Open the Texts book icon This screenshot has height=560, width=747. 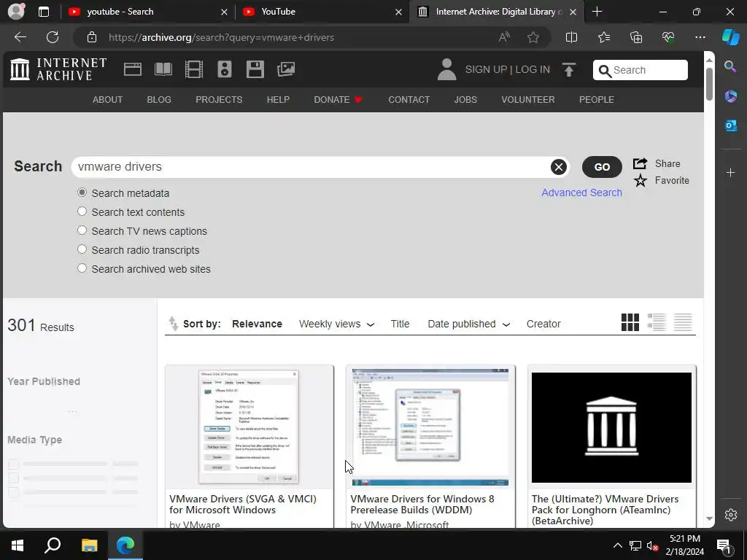[163, 69]
